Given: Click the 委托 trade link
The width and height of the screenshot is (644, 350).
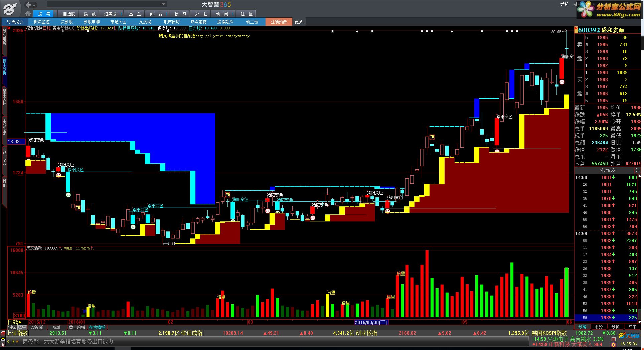Looking at the screenshot, I should 564,4.
